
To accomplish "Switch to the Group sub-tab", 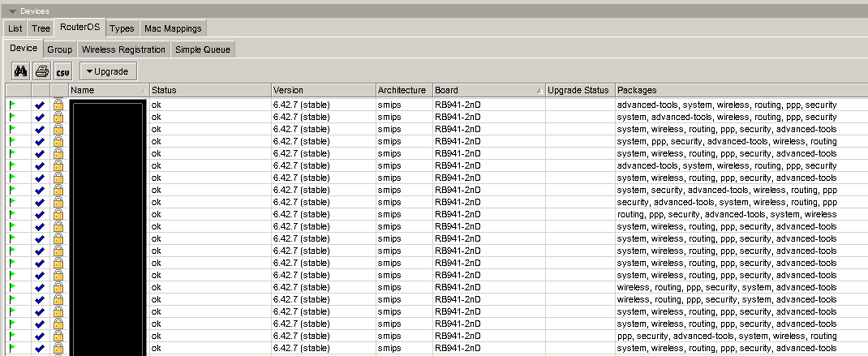I will point(60,49).
